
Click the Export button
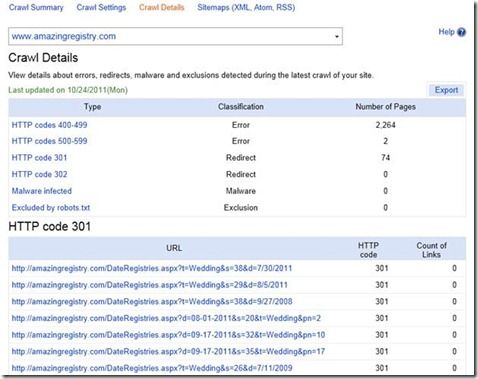tap(446, 90)
